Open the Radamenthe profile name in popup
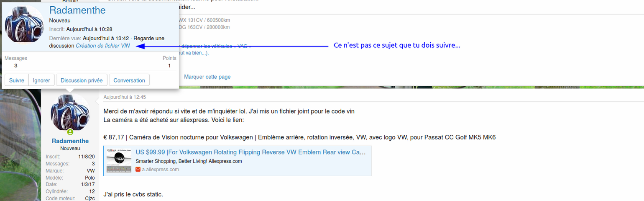 [77, 10]
